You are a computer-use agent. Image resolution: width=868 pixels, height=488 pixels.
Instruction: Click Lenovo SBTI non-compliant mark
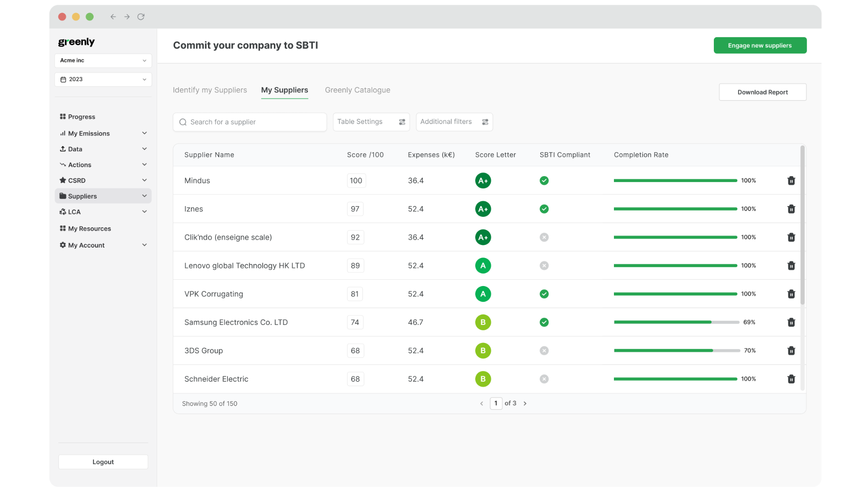[x=544, y=266]
